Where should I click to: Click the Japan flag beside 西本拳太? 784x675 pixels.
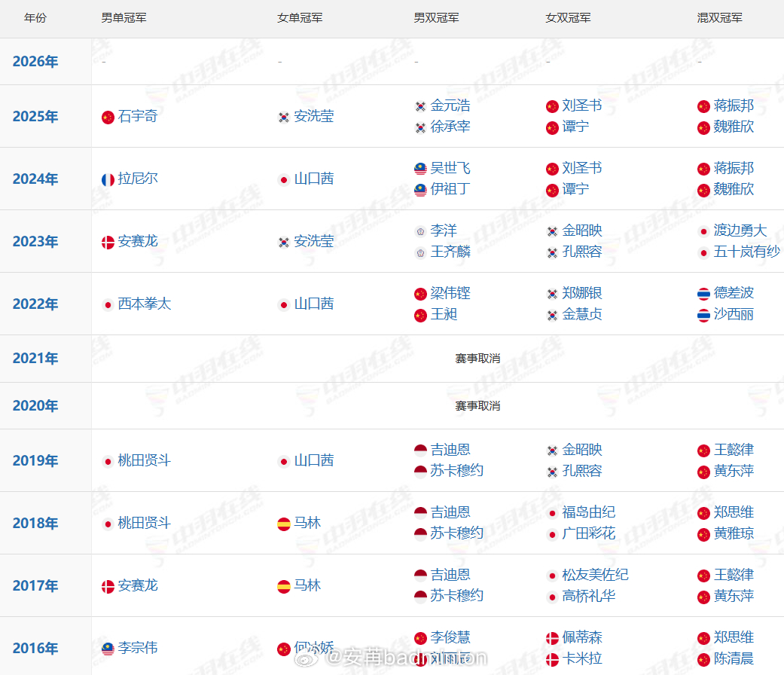point(108,305)
